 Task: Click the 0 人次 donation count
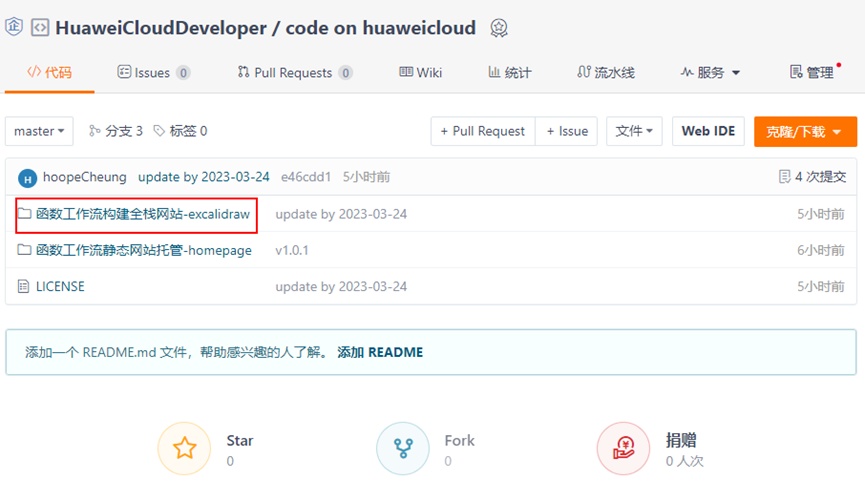(x=685, y=461)
